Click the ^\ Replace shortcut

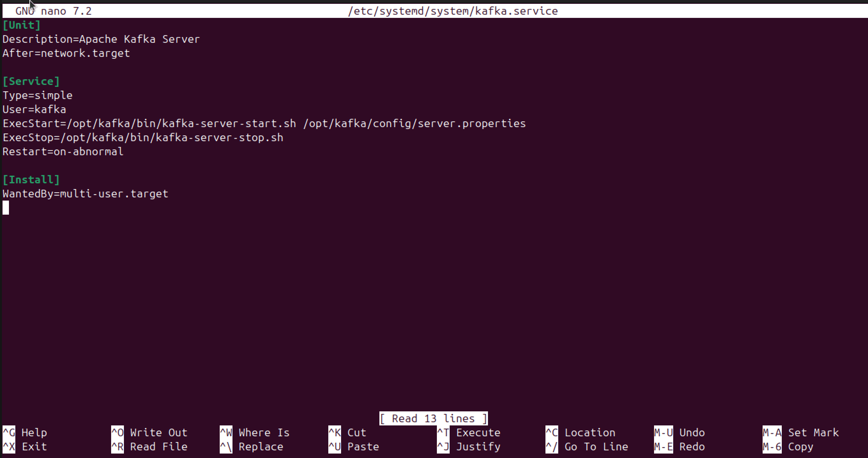click(251, 447)
